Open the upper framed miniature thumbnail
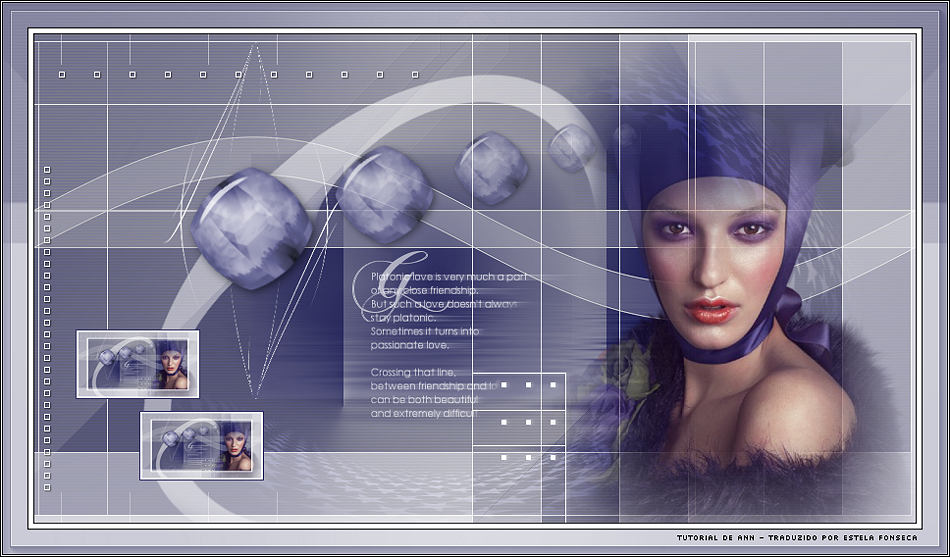This screenshot has width=950, height=557. [x=138, y=364]
